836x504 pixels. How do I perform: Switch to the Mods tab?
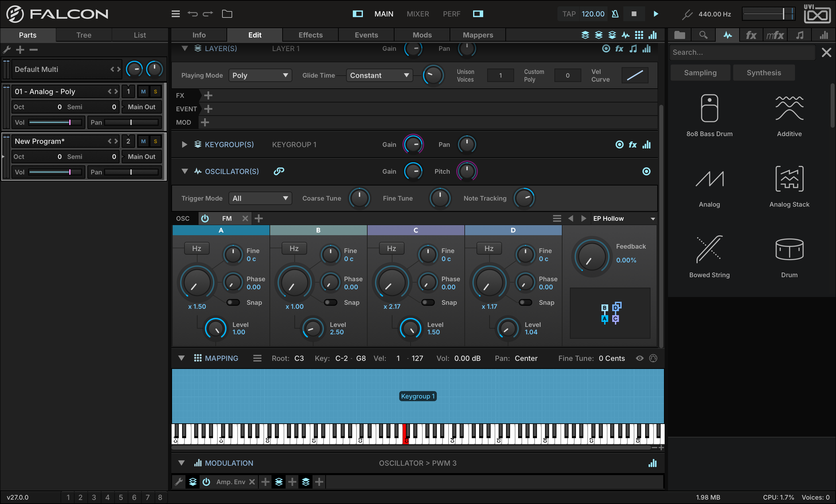[x=422, y=35]
